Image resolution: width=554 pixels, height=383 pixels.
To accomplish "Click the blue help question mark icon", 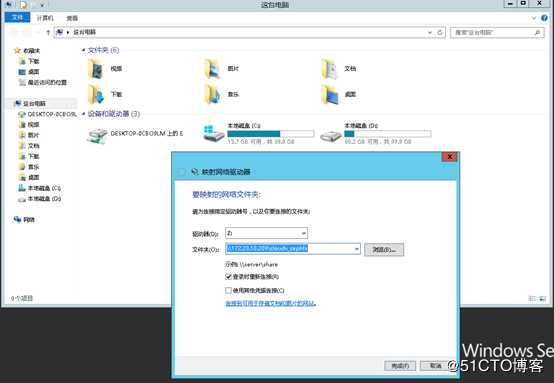I will tap(544, 18).
